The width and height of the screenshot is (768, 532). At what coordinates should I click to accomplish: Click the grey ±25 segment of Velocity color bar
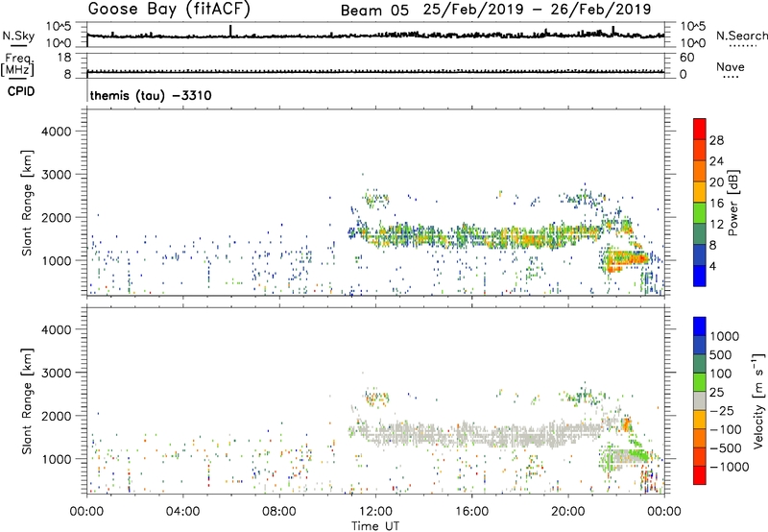[700, 400]
